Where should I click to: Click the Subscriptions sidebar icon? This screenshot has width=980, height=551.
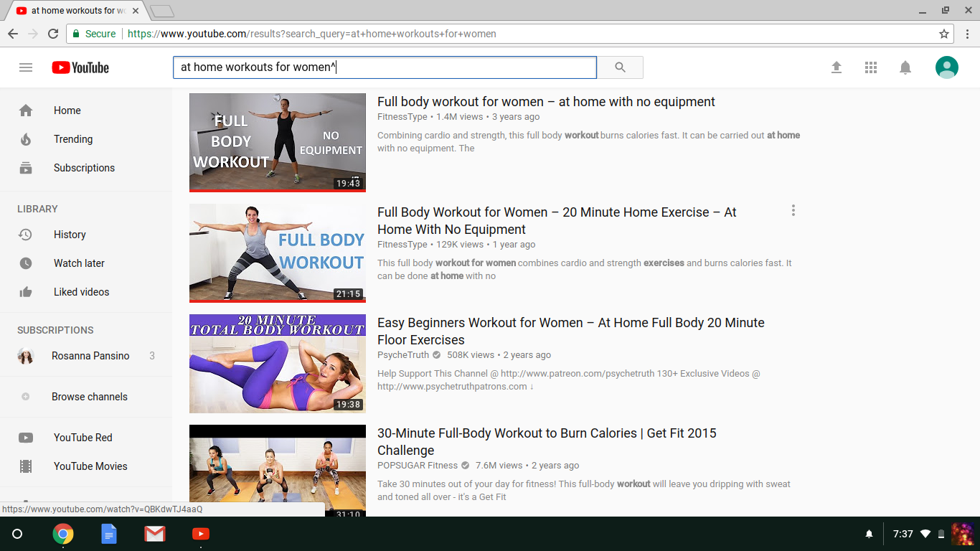26,168
